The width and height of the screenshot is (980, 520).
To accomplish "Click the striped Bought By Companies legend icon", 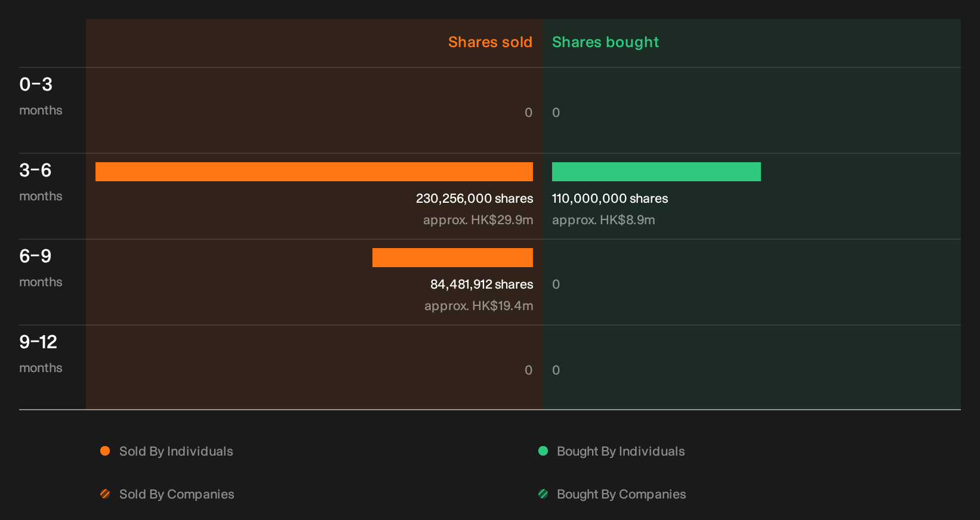I will pos(543,494).
